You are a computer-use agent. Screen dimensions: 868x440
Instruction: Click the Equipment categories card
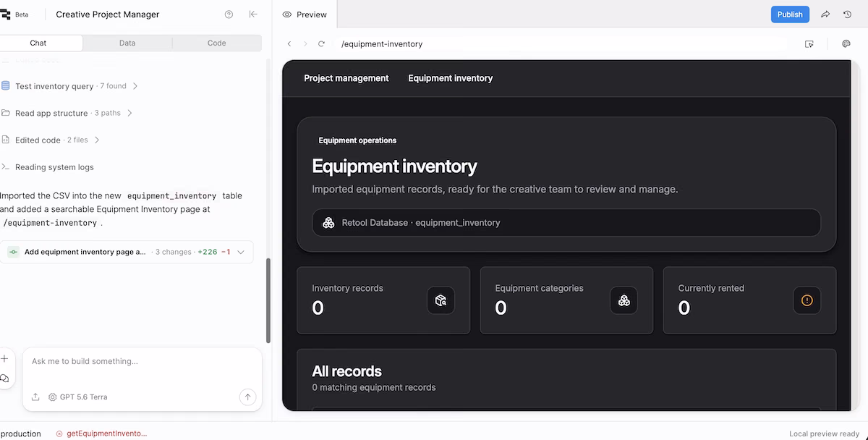(x=566, y=300)
